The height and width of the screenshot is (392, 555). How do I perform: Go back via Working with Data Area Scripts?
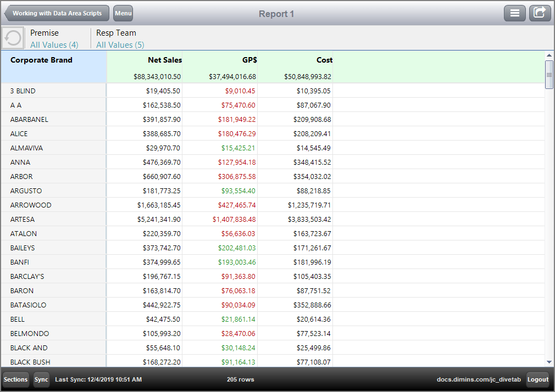[x=56, y=13]
